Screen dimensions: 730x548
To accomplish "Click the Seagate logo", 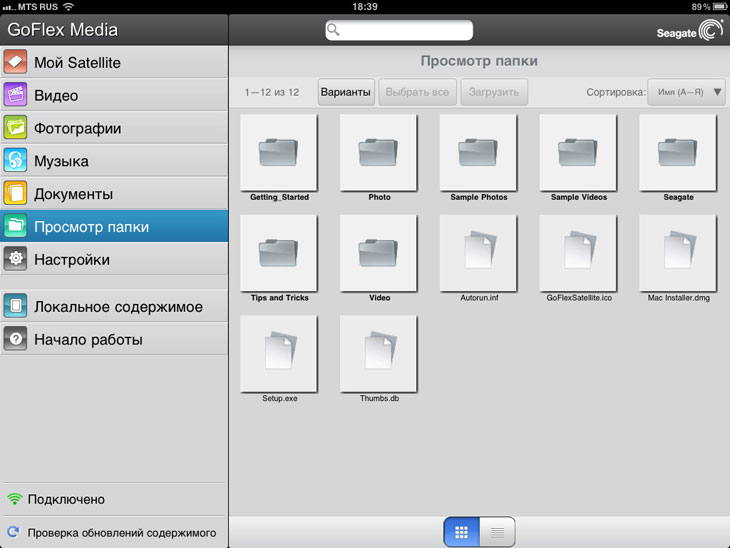I will pyautogui.click(x=689, y=31).
